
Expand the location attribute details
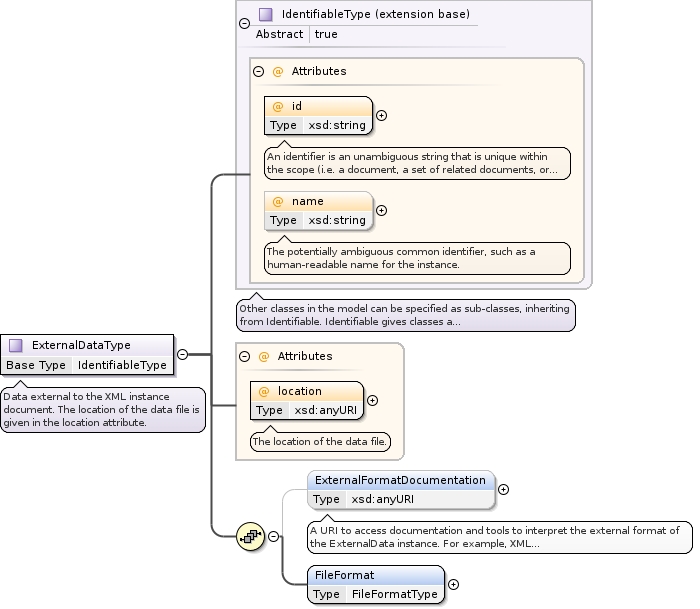point(373,400)
